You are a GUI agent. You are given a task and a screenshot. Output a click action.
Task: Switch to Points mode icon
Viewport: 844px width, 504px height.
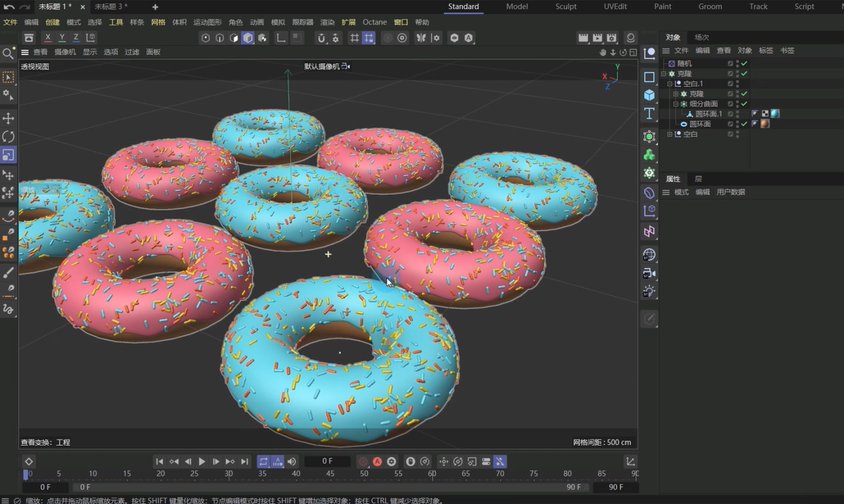tap(205, 38)
